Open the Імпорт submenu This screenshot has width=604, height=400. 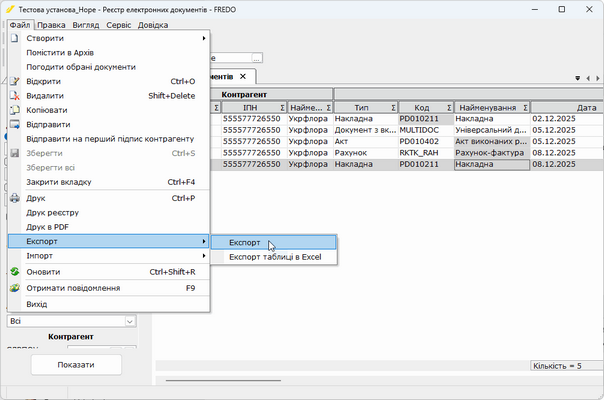(109, 256)
